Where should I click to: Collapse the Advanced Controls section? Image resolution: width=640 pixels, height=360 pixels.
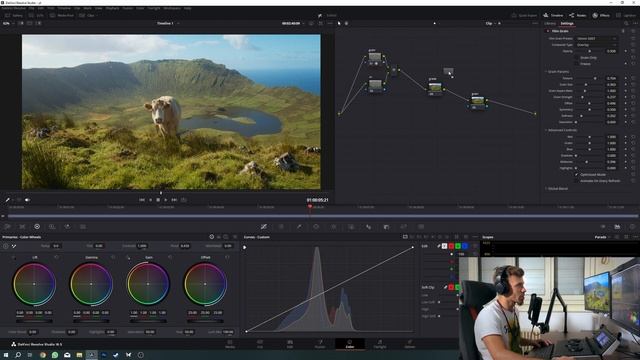tap(546, 130)
